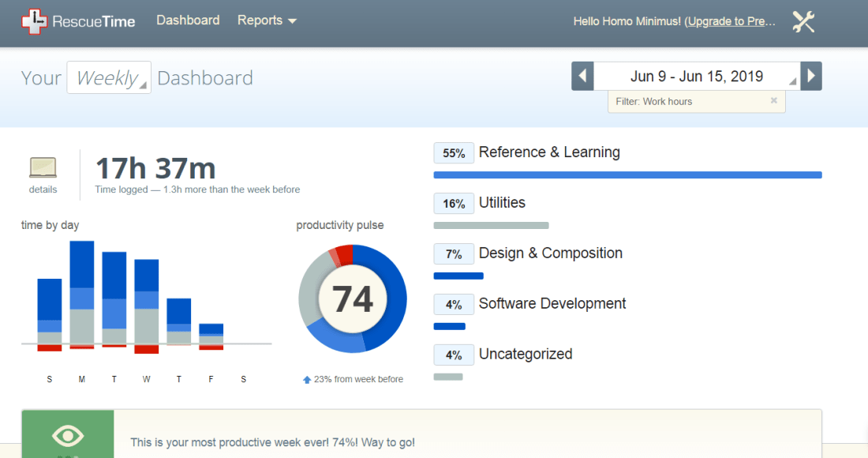The image size is (868, 458).
Task: View the Software Development category
Action: [x=552, y=304]
